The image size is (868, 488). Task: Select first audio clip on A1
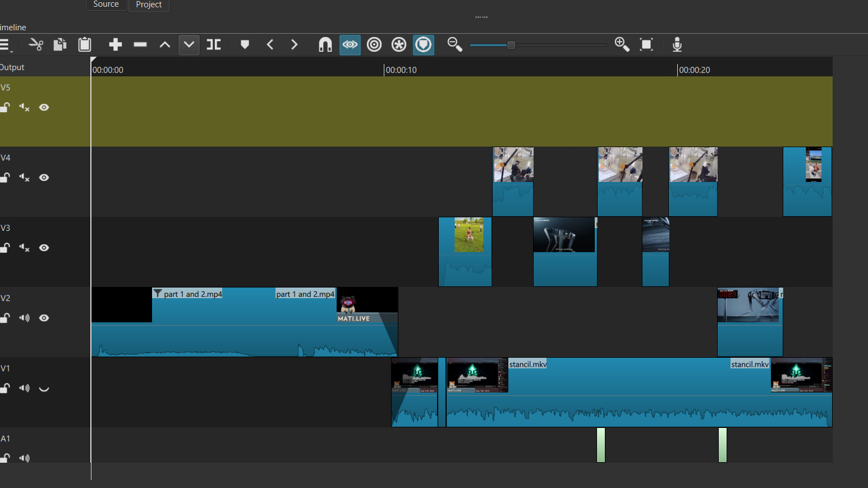click(x=601, y=445)
